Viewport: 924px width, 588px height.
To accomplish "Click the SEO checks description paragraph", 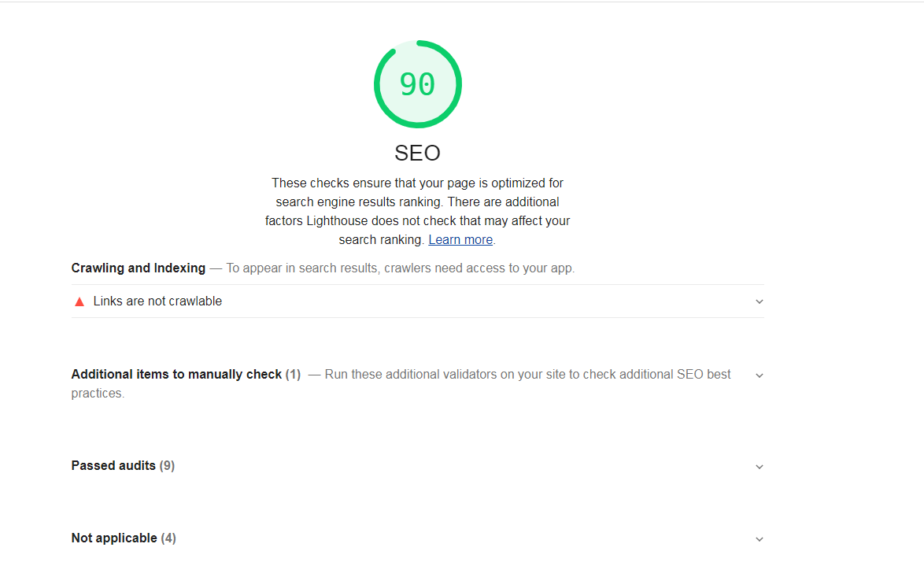I will pos(417,202).
